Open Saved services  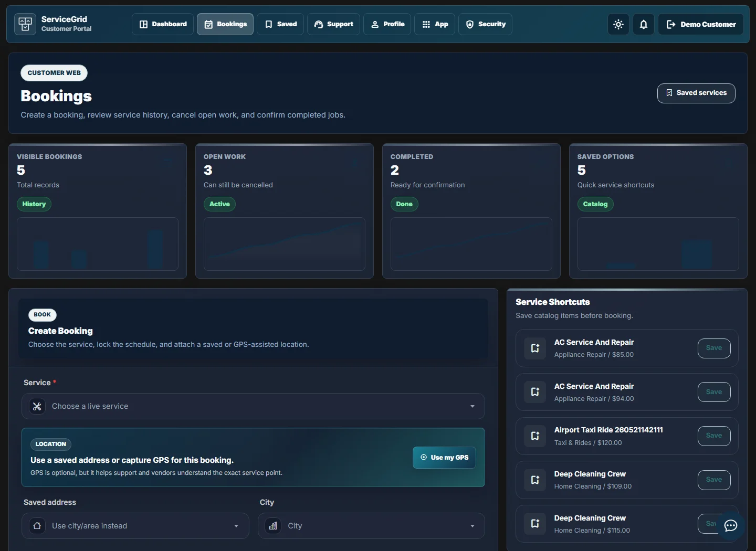point(696,93)
